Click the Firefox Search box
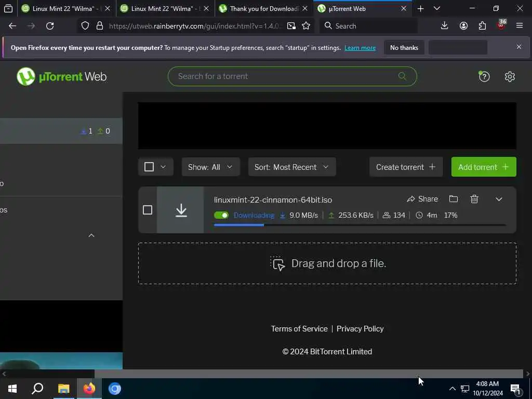The width and height of the screenshot is (532, 399). pyautogui.click(x=368, y=26)
